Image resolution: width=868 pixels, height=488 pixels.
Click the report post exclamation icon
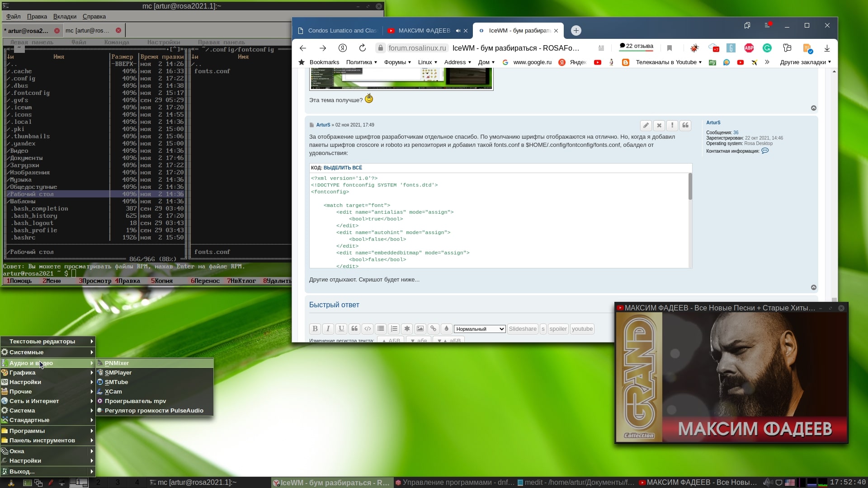tap(672, 125)
